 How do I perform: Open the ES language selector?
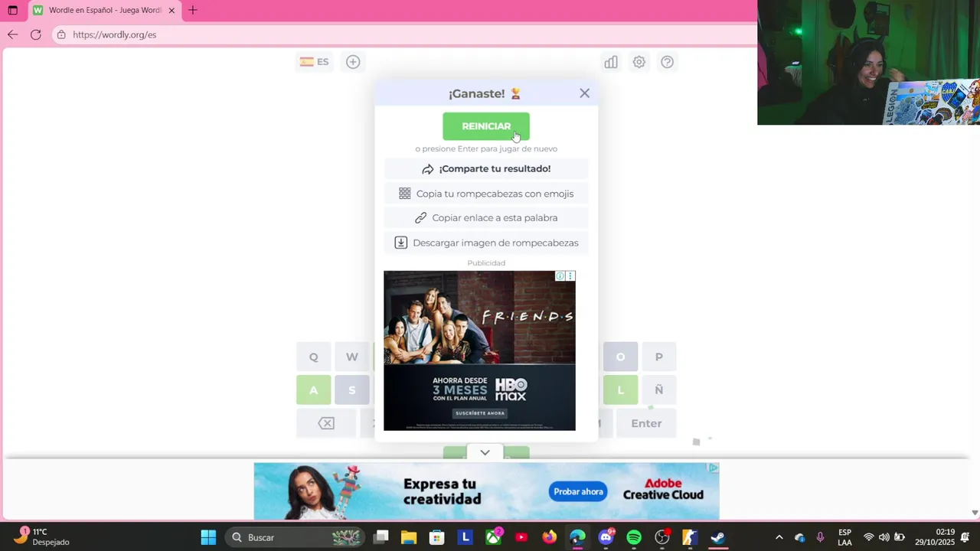pyautogui.click(x=315, y=62)
